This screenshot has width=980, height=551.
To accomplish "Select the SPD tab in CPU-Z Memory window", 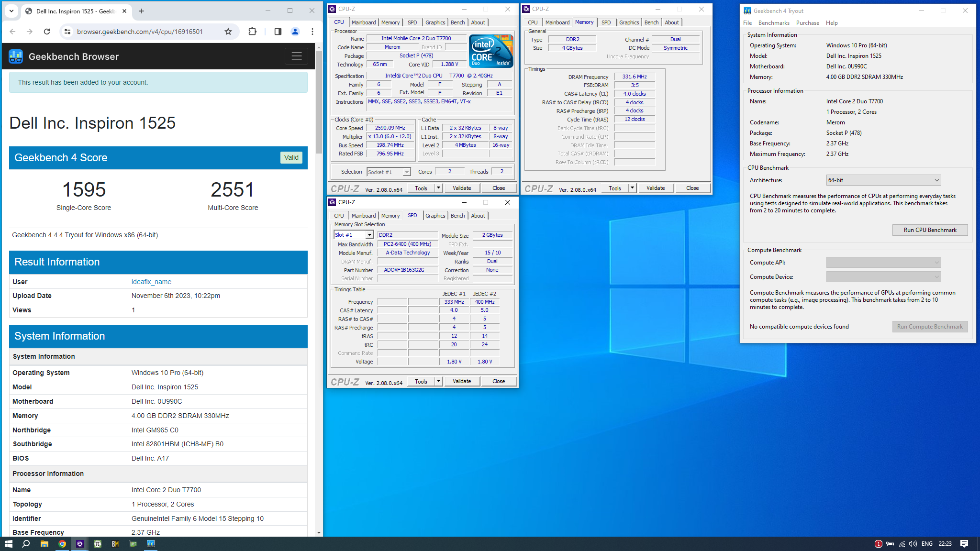I will [x=606, y=22].
